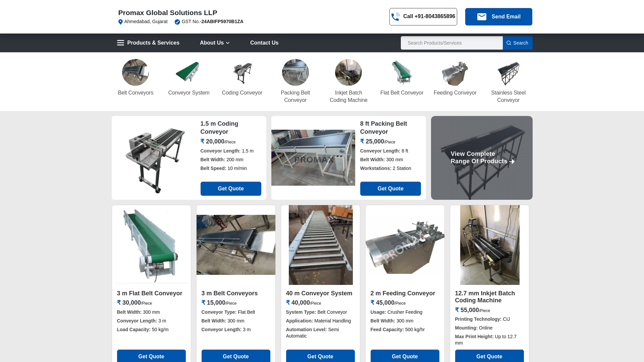Open the 3 m Belt Conveyors title
The height and width of the screenshot is (362, 644).
coord(229,293)
